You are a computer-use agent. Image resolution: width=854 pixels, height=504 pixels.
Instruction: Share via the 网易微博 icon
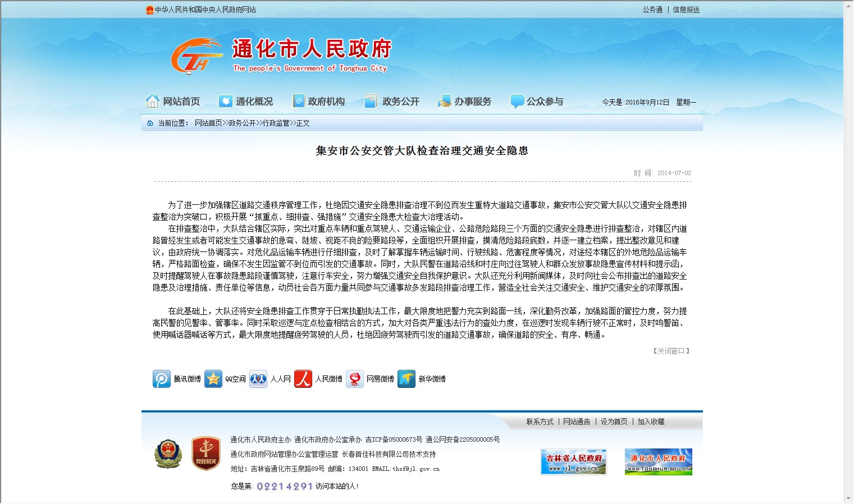[355, 379]
